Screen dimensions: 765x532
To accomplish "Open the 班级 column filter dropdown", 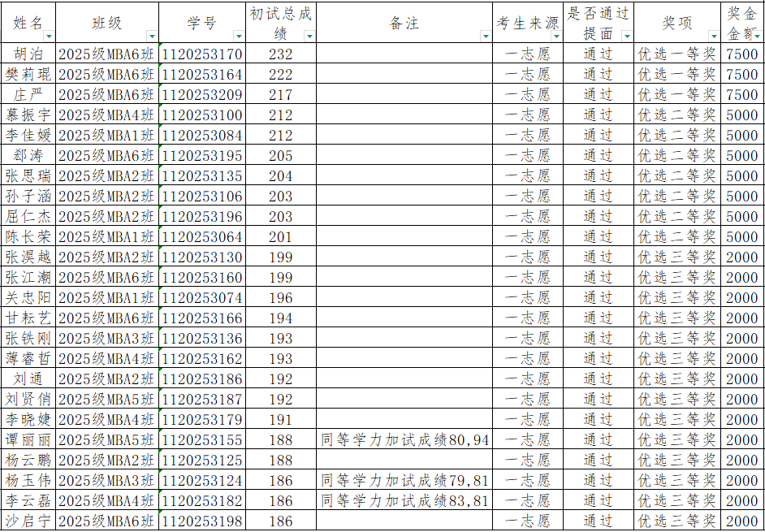I will coord(152,37).
